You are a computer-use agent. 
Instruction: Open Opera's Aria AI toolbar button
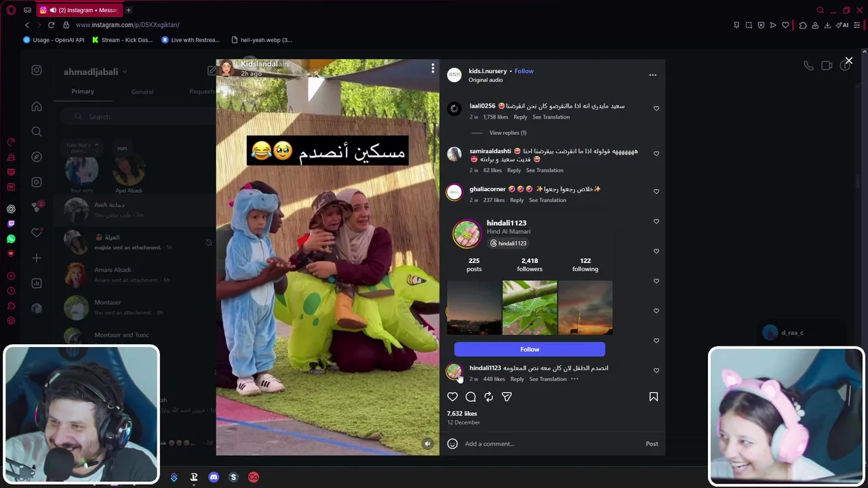coord(842,25)
